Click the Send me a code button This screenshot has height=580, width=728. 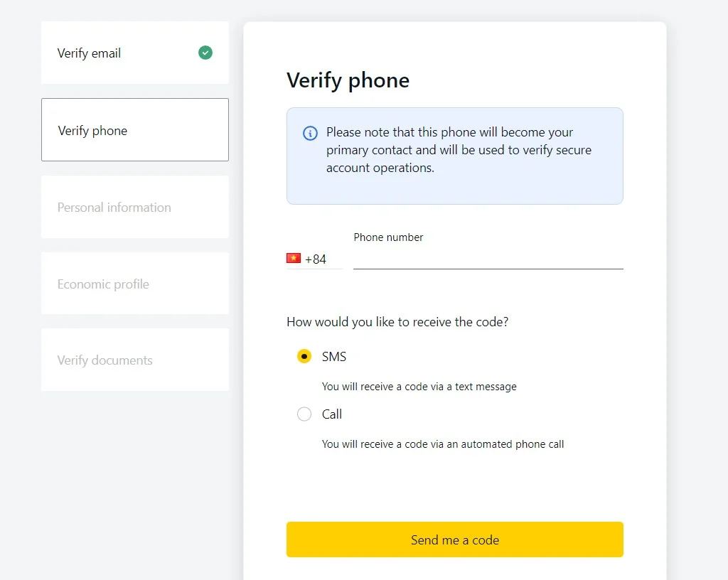pos(454,539)
